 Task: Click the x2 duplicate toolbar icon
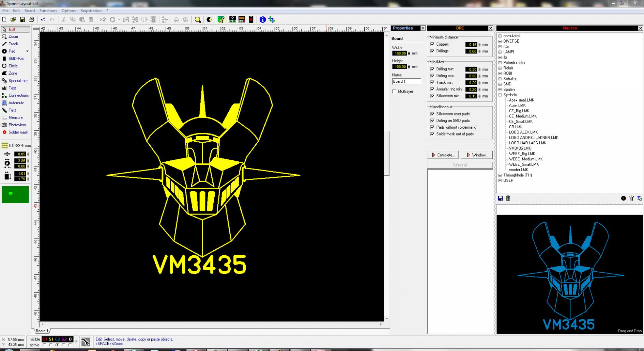[103, 19]
